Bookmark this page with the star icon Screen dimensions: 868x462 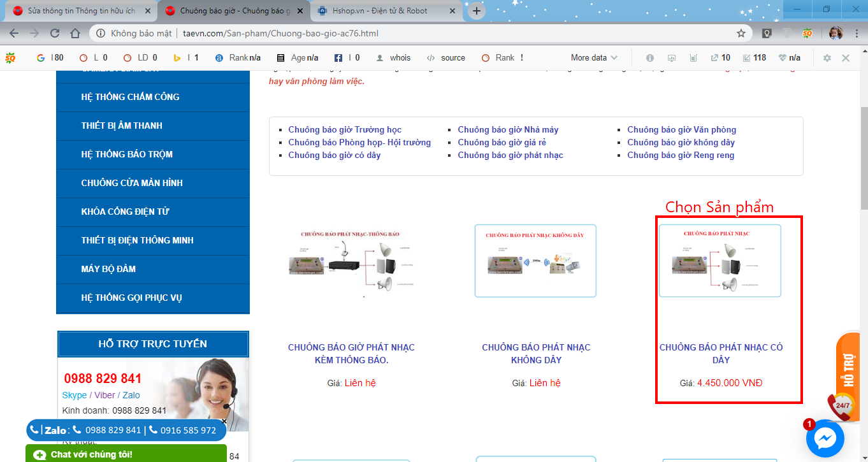click(x=741, y=33)
